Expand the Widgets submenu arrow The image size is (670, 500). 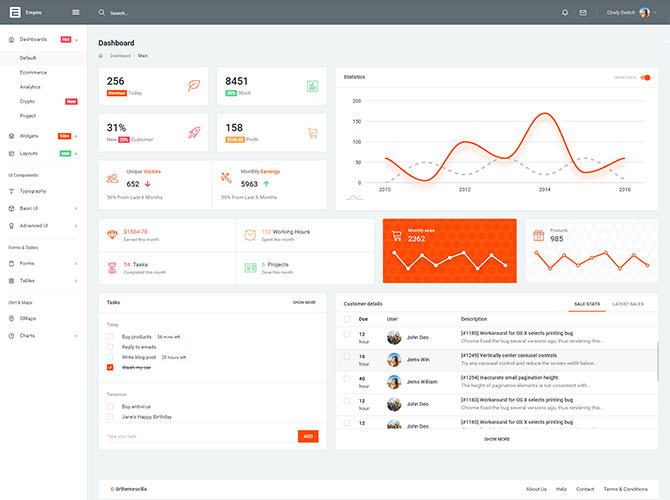[76, 136]
